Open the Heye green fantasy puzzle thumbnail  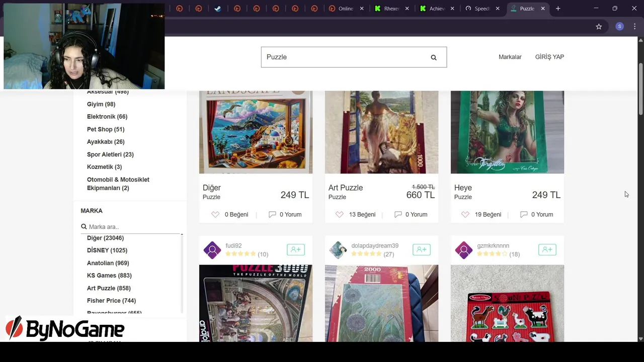[x=507, y=132]
